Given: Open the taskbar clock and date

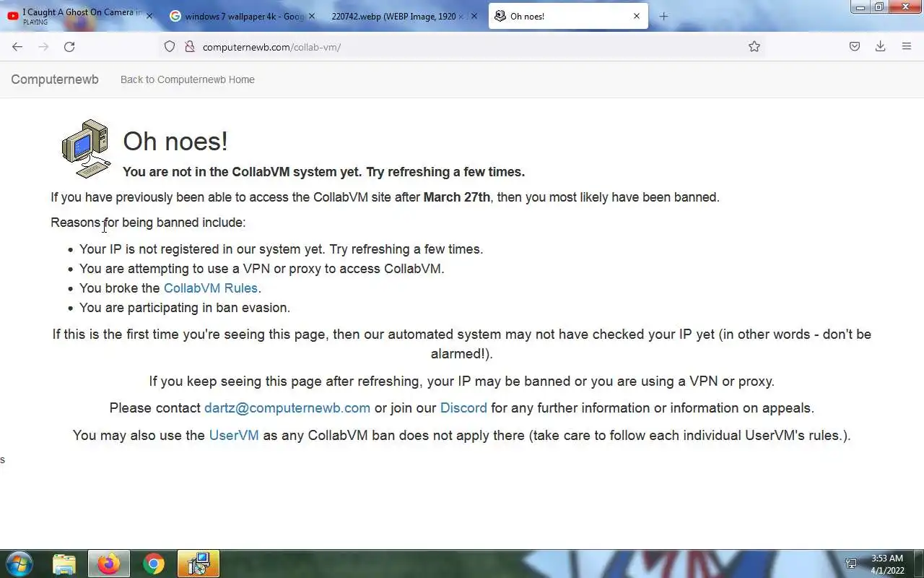Looking at the screenshot, I should [x=887, y=564].
